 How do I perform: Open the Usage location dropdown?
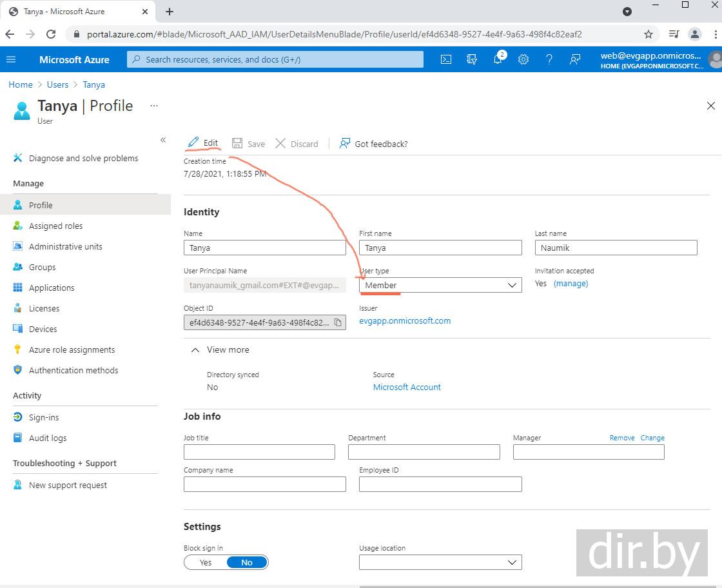(x=440, y=562)
